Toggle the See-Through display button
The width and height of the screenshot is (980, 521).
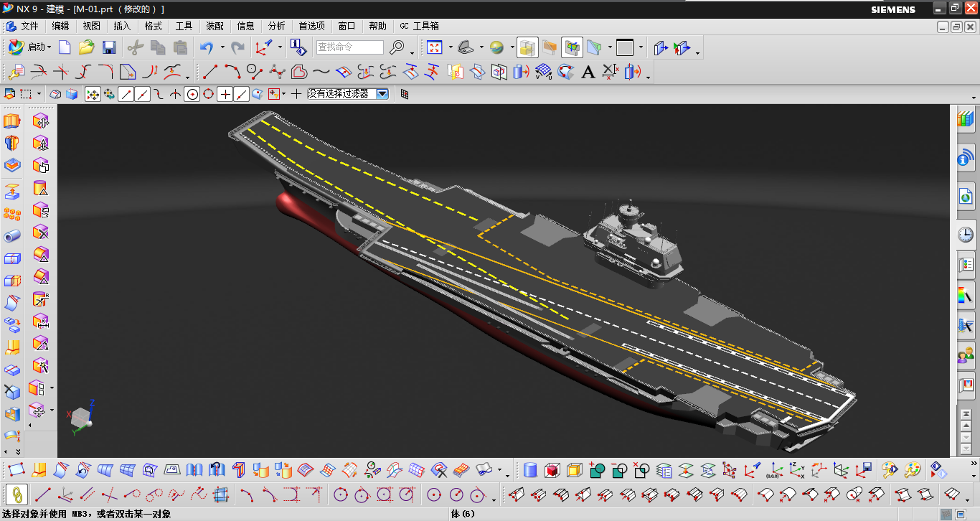528,47
